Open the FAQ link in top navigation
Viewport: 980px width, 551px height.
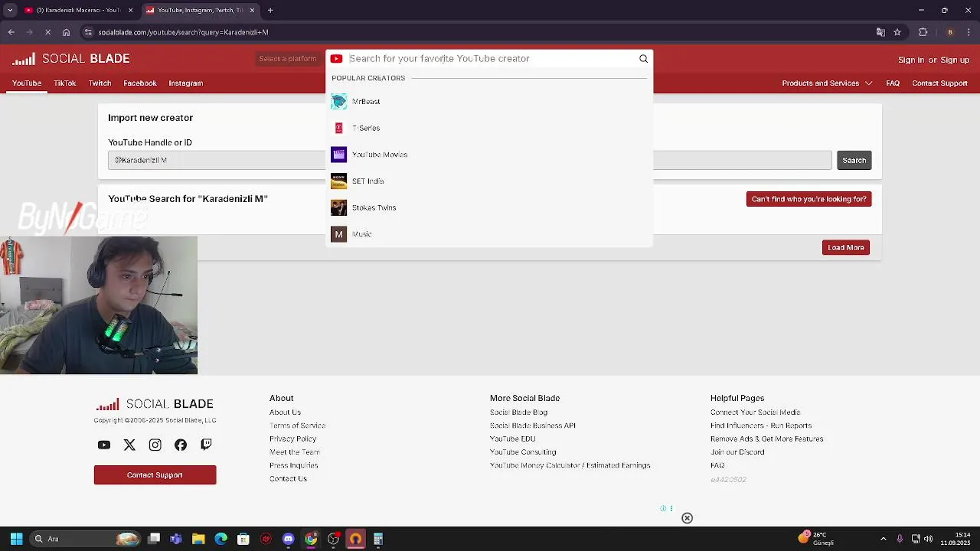pos(893,83)
